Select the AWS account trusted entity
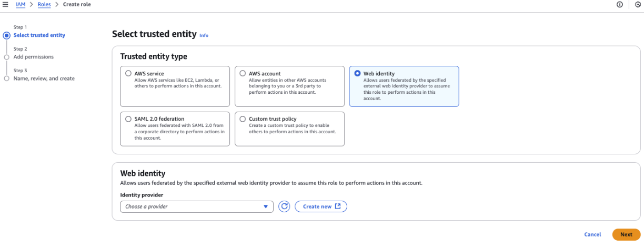644x246 pixels. pos(243,74)
